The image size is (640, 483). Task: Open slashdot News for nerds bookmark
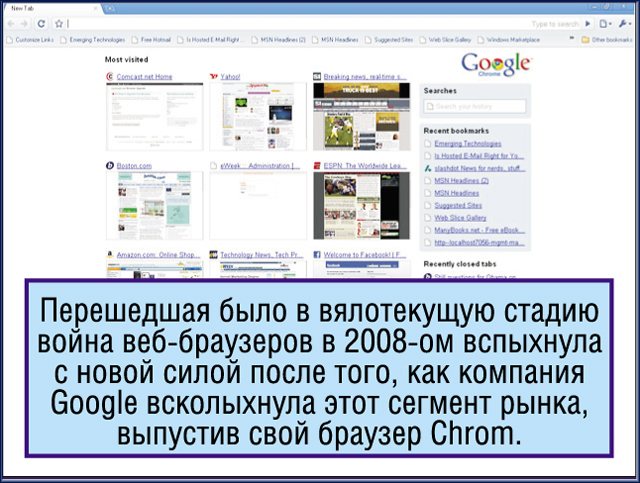480,168
